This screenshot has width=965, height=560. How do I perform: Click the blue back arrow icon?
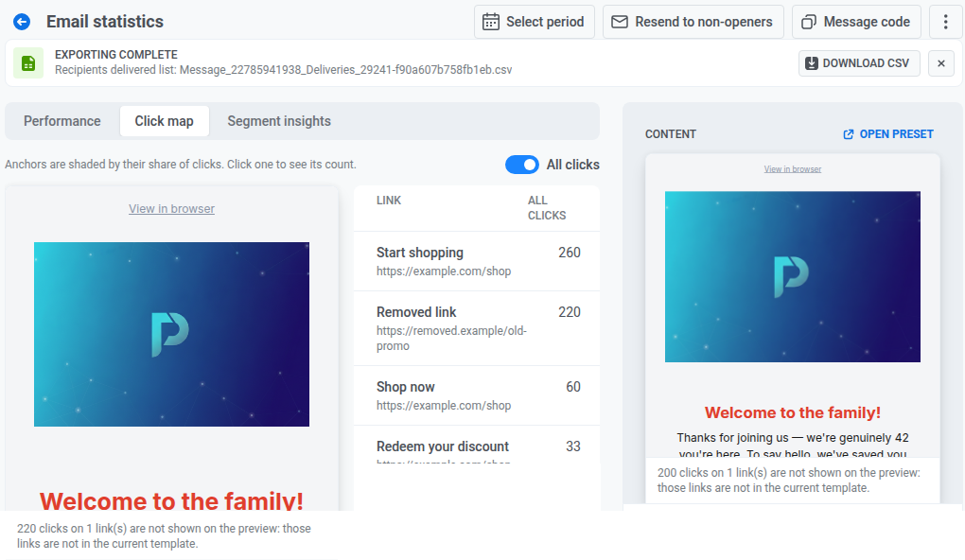(22, 22)
